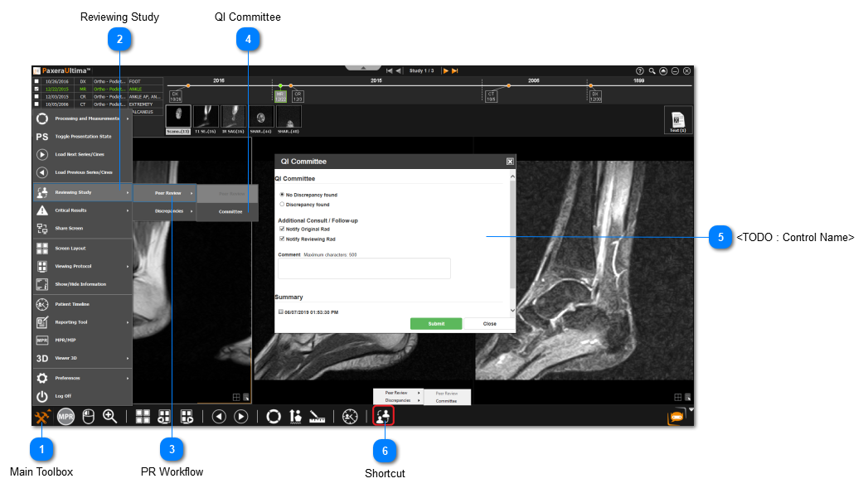Viewport: 868px width, 493px height.
Task: Click the Reviewing Study shortcut icon
Action: (383, 416)
